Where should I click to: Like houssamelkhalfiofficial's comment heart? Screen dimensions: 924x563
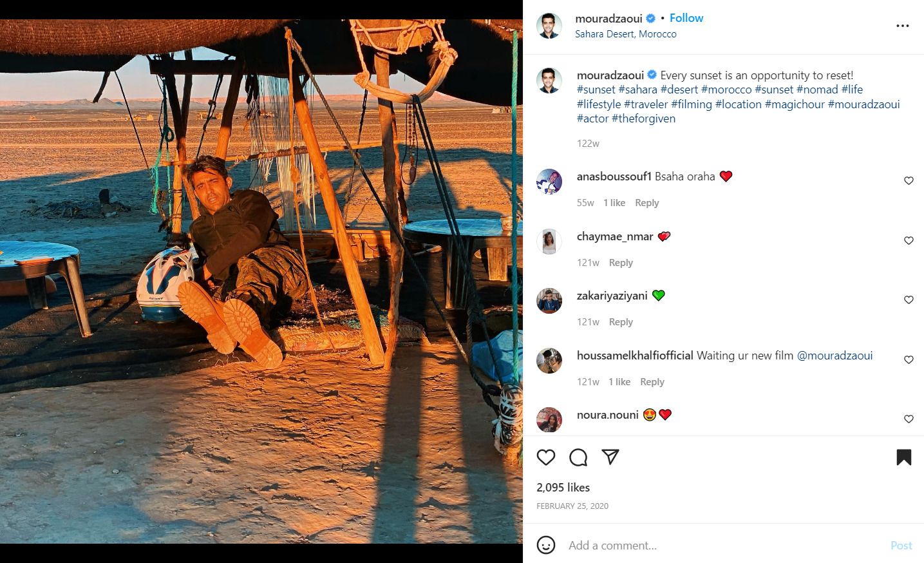click(909, 360)
